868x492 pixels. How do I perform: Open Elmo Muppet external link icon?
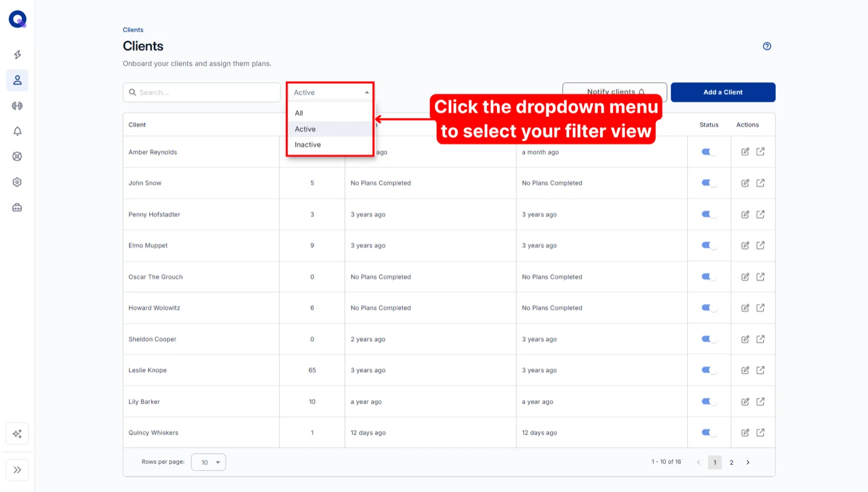pos(761,245)
